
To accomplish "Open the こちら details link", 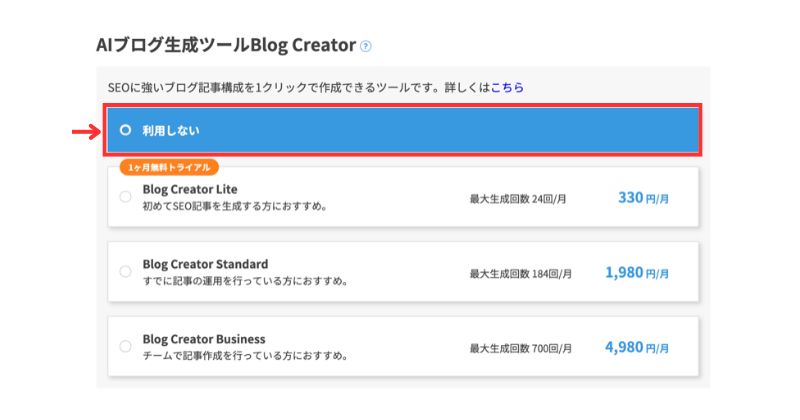I will coord(507,87).
